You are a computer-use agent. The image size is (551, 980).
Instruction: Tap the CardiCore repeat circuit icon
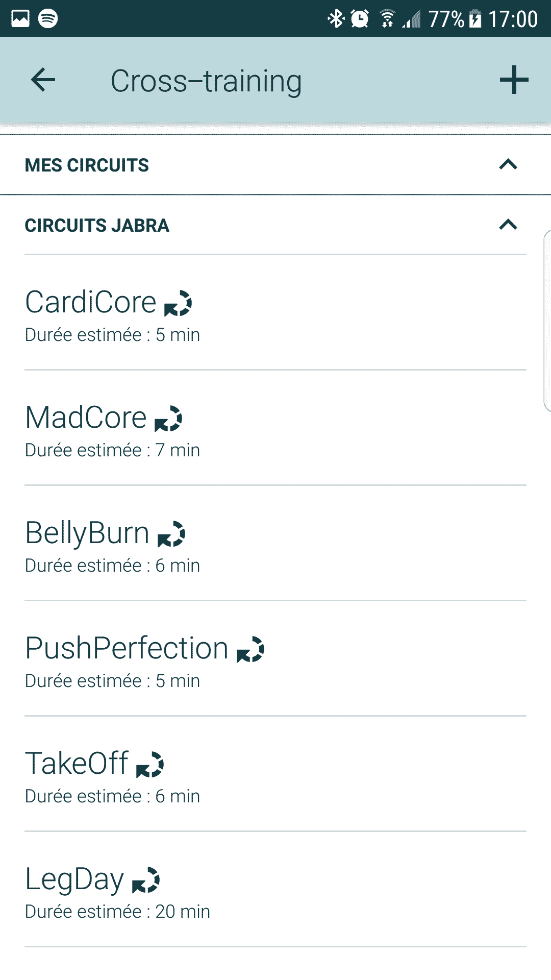[178, 304]
